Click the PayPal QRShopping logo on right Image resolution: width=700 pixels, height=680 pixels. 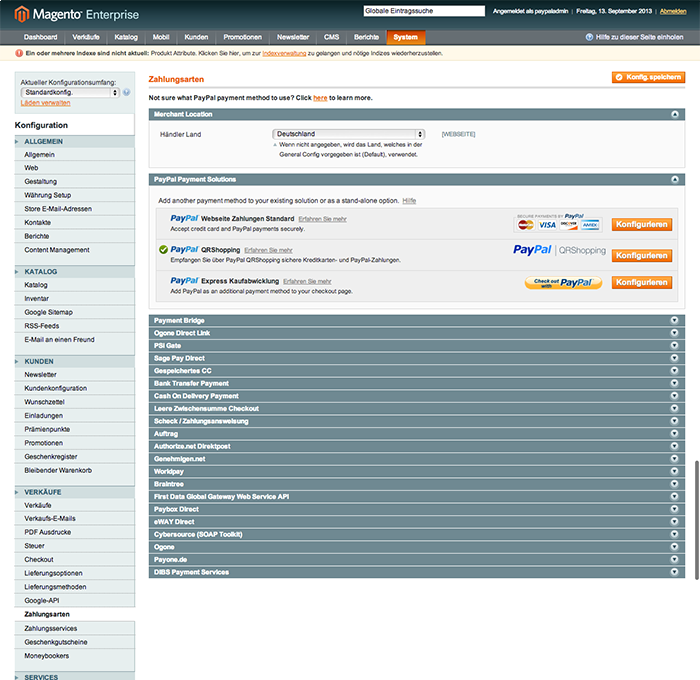click(x=560, y=251)
